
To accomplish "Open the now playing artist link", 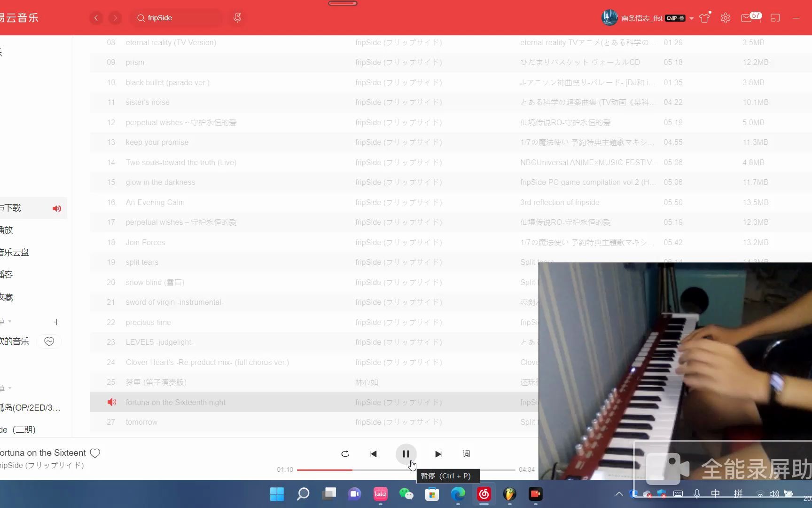I will click(42, 465).
